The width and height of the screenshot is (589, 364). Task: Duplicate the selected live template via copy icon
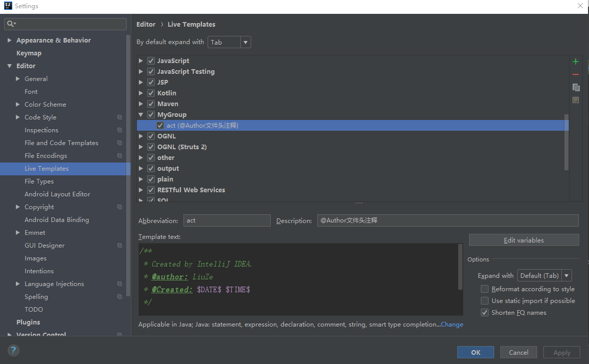coord(575,87)
